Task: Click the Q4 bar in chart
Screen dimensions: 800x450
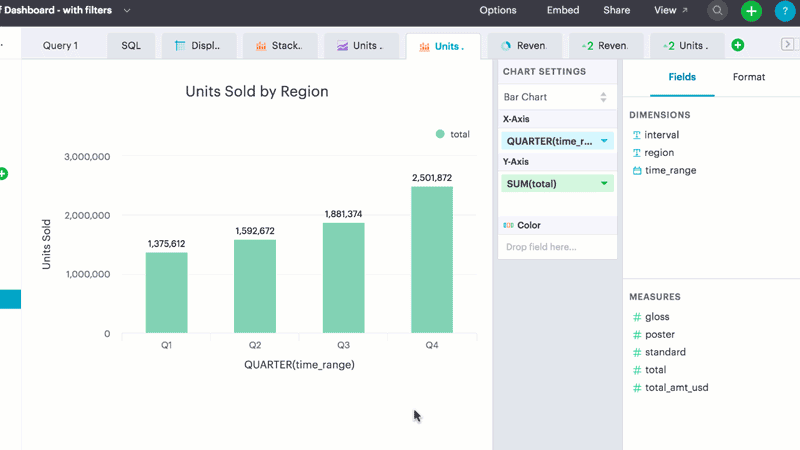Action: (x=432, y=260)
